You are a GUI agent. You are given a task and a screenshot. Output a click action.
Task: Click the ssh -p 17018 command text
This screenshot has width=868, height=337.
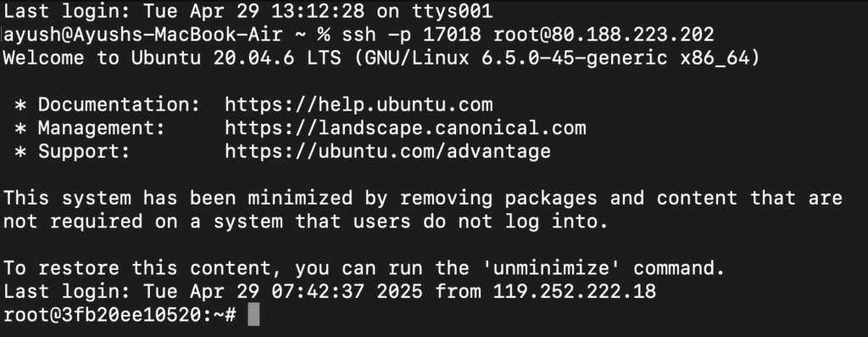coord(411,35)
